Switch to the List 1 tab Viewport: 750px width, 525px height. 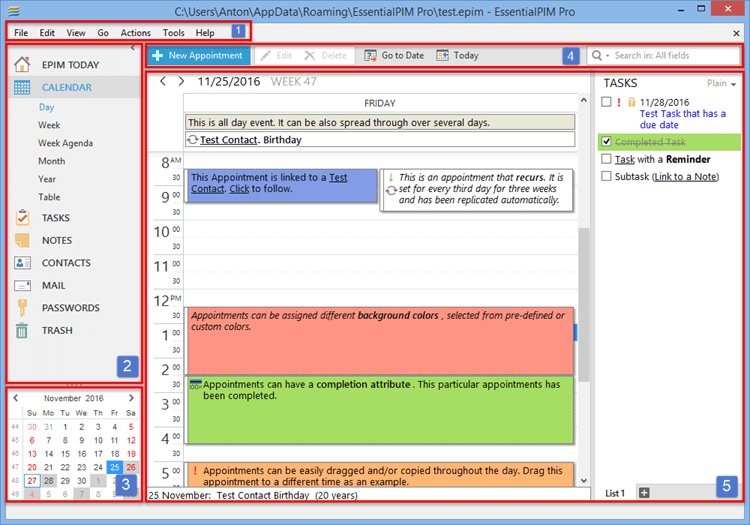coord(615,493)
